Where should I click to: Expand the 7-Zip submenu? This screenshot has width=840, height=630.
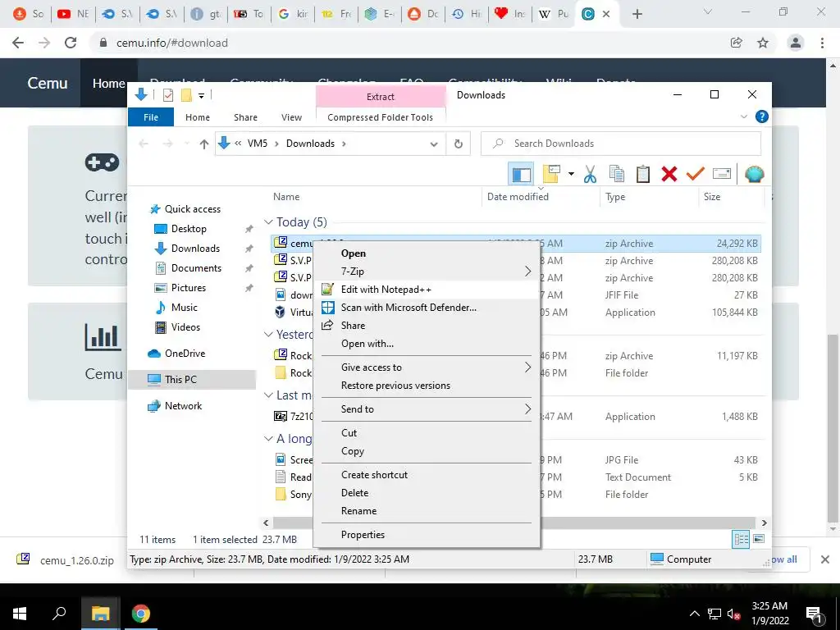[427, 271]
